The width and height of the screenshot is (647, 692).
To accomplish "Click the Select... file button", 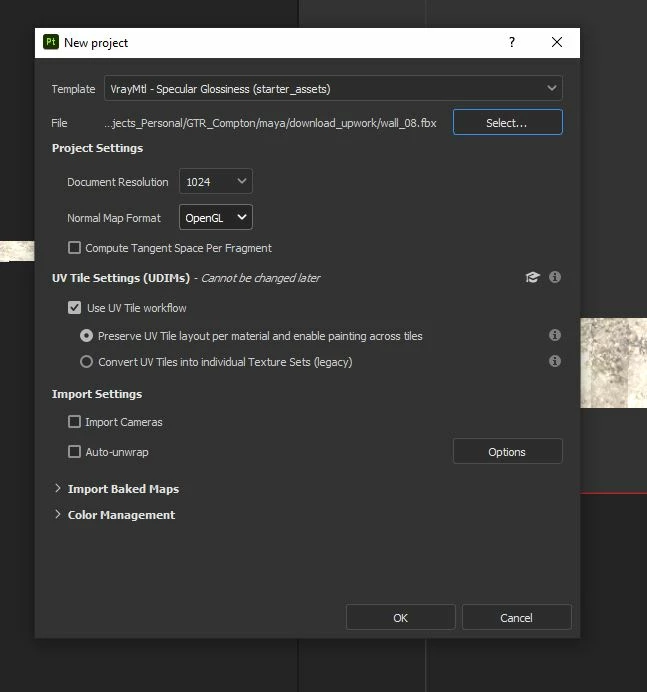I will [508, 122].
